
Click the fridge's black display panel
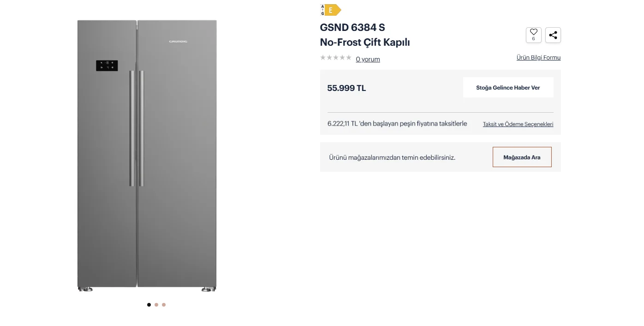tap(107, 66)
